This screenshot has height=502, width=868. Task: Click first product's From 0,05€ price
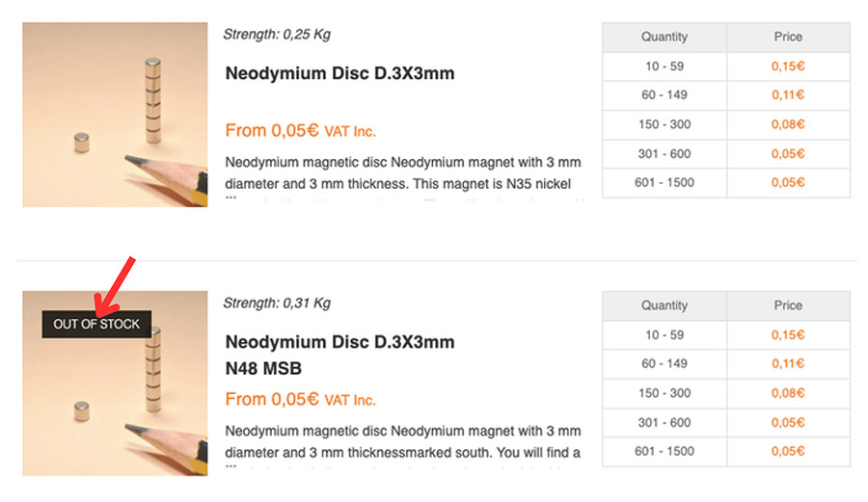click(300, 130)
